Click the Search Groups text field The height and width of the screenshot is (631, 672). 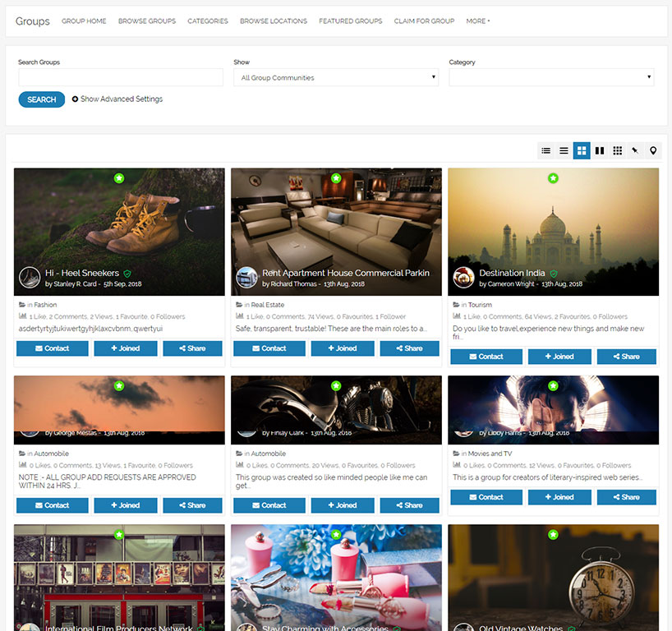[121, 78]
